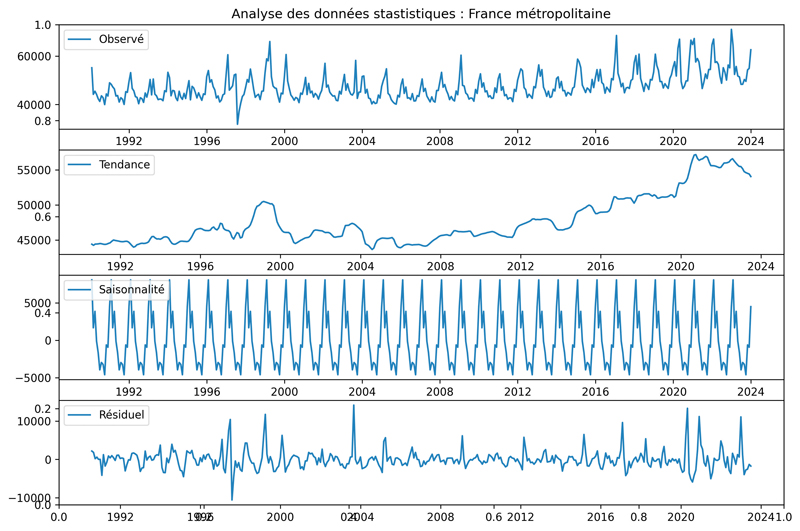Screen dimensions: 800x531
Task: Click the 60000 y-axis tick label
Action: [34, 57]
